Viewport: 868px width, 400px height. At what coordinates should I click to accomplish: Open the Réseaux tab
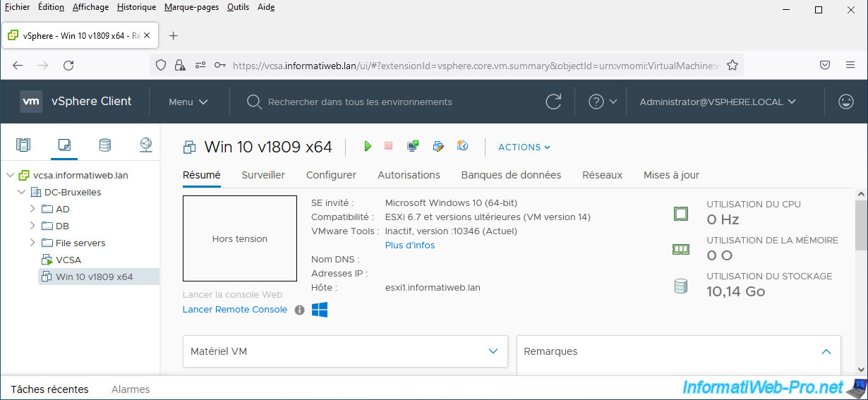click(x=602, y=175)
